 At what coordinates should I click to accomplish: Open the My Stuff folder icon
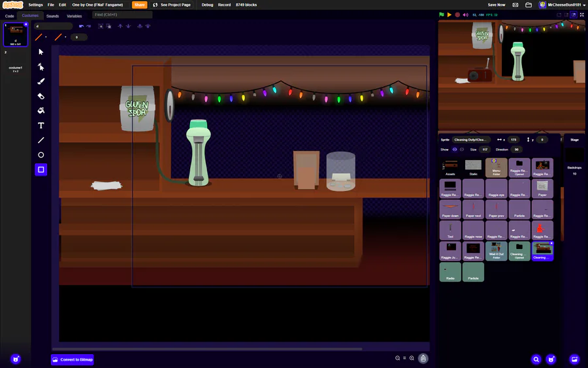pyautogui.click(x=529, y=5)
